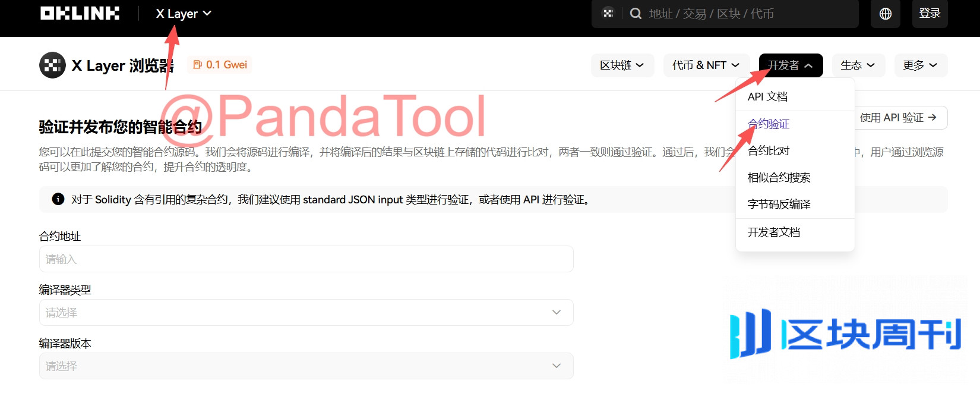The height and width of the screenshot is (393, 980).
Task: Focus the 合约地址 input field
Action: tap(306, 259)
